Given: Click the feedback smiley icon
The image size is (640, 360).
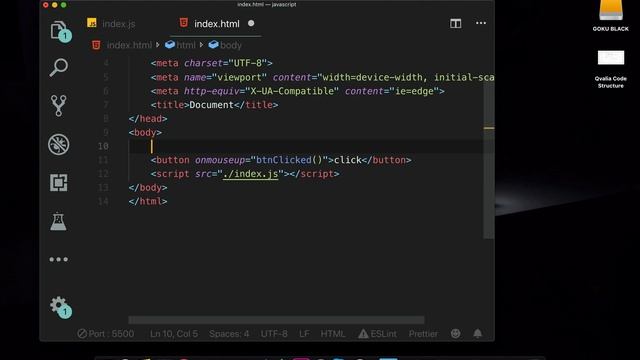Looking at the screenshot, I should point(456,333).
